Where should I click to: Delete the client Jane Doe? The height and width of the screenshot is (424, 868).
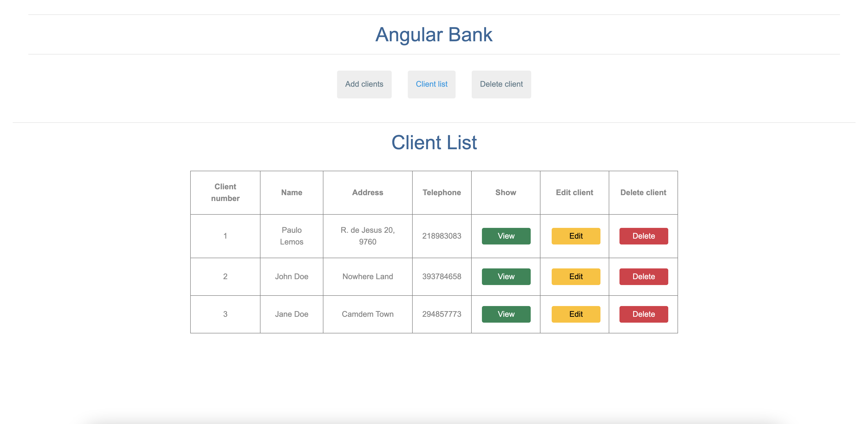point(643,314)
